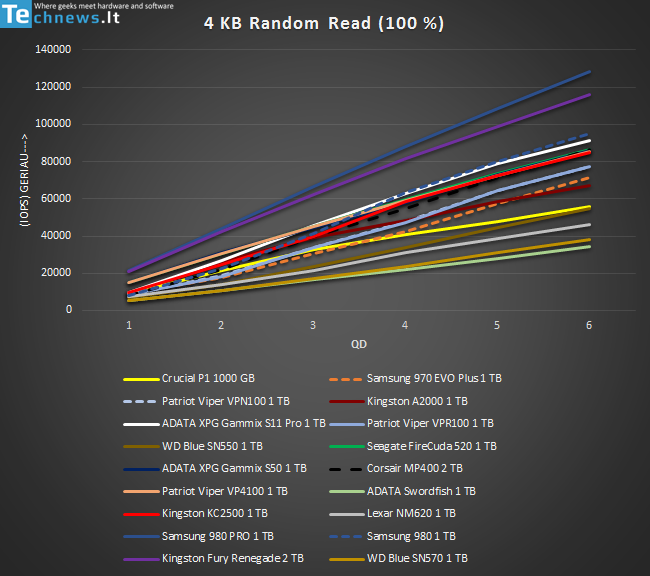Select the 'Patriot Viper VPN100 1 TB' legend label
Viewport: 650px width, 576px height.
pyautogui.click(x=226, y=401)
